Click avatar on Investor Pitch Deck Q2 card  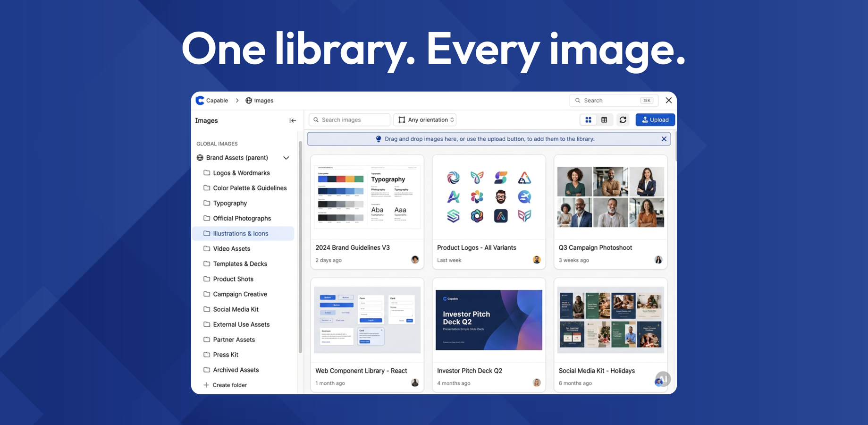pos(537,382)
